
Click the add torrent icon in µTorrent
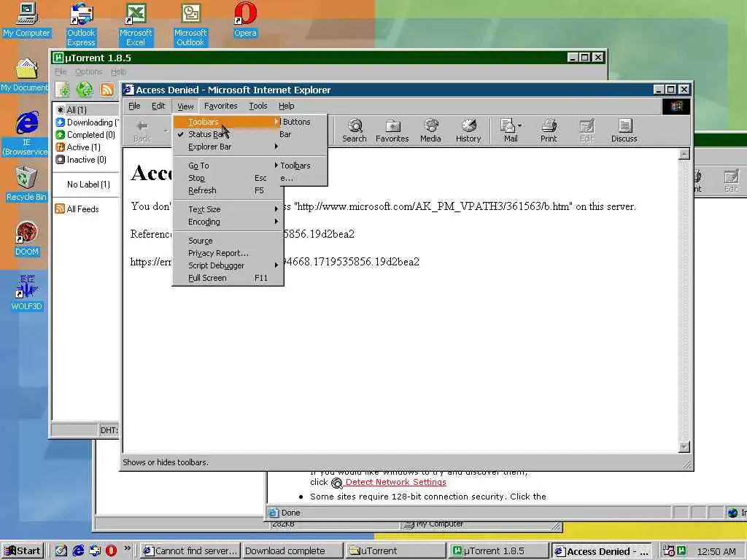63,90
